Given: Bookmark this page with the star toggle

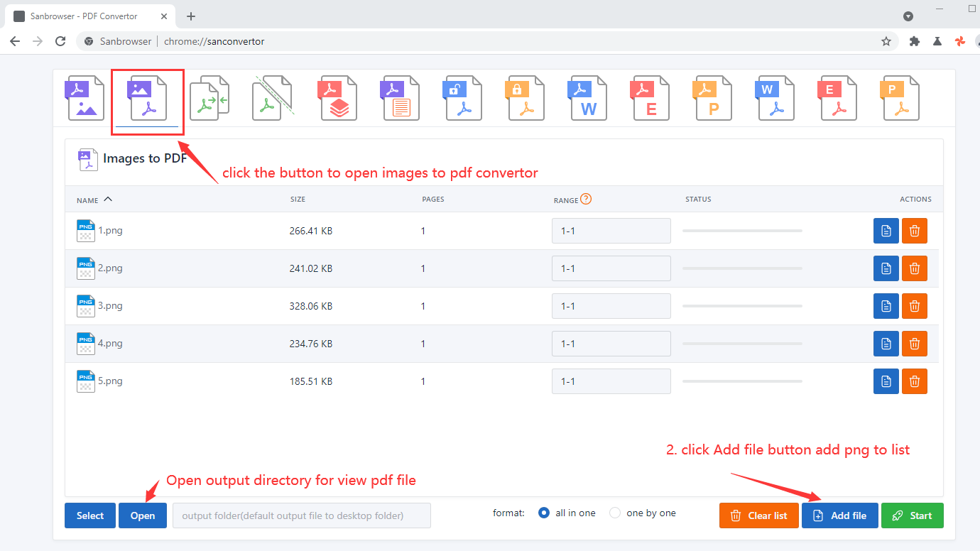Looking at the screenshot, I should pyautogui.click(x=886, y=41).
